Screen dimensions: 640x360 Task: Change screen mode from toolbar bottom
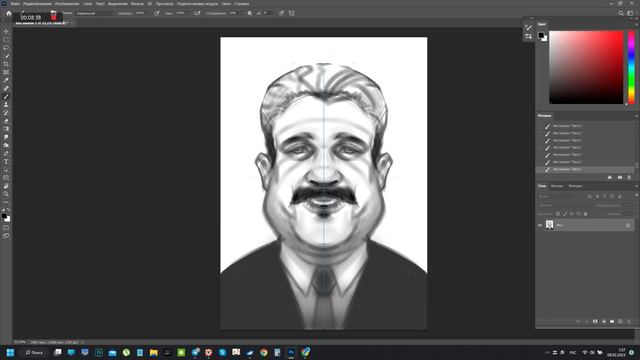(x=6, y=236)
